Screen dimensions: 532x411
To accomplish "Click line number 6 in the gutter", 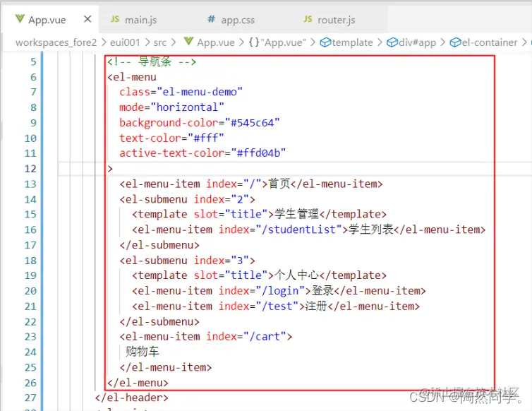I will pos(33,77).
